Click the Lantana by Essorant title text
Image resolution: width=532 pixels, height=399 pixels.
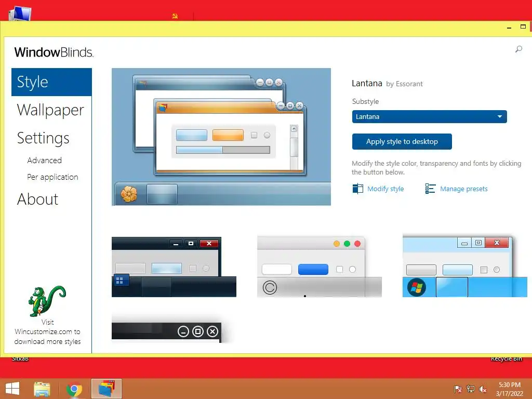click(x=387, y=84)
